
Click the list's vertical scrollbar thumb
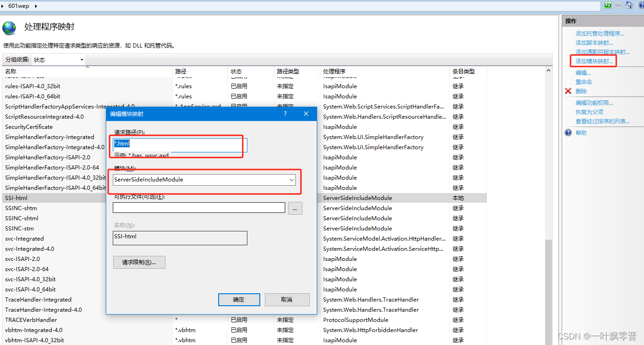point(548,292)
